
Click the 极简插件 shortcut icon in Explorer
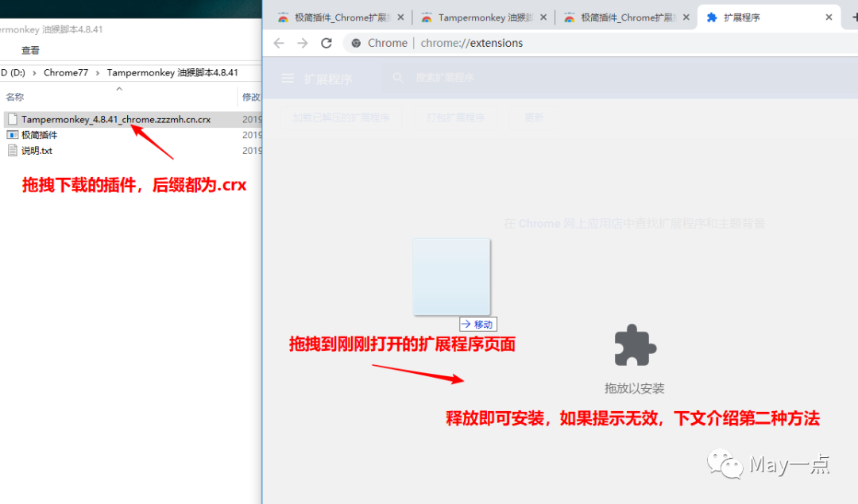tap(13, 134)
